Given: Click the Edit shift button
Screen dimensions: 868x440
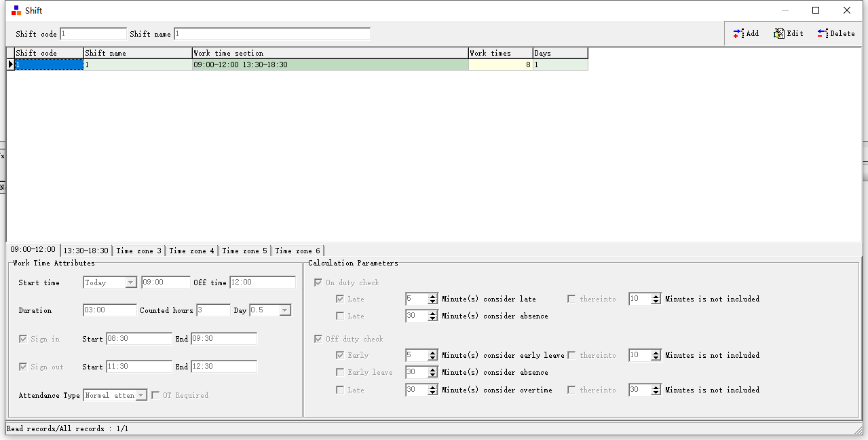Looking at the screenshot, I should [789, 33].
